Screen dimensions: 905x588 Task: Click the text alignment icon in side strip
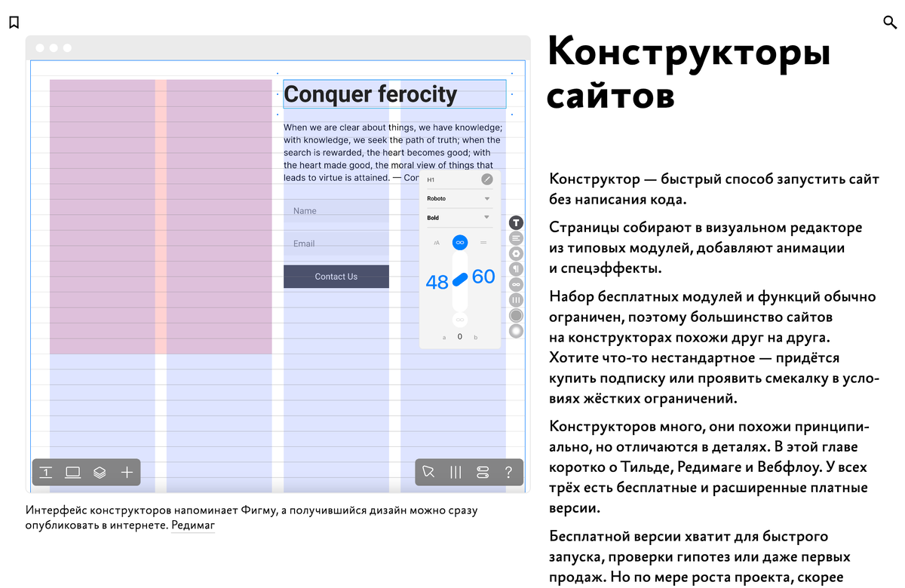click(516, 238)
